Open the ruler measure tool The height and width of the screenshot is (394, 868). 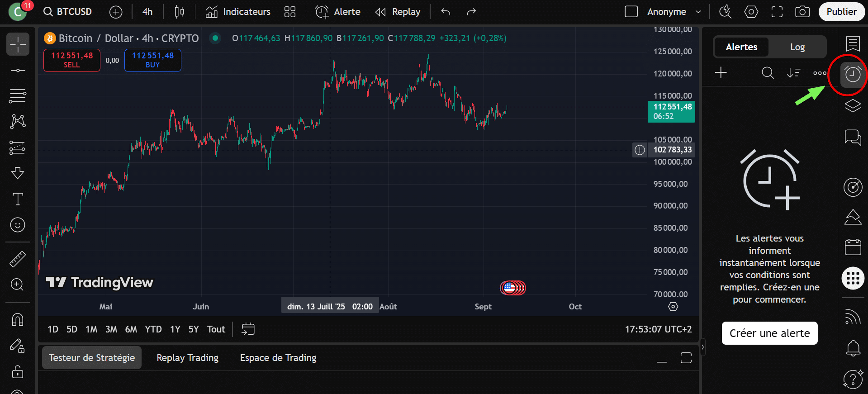click(x=18, y=259)
